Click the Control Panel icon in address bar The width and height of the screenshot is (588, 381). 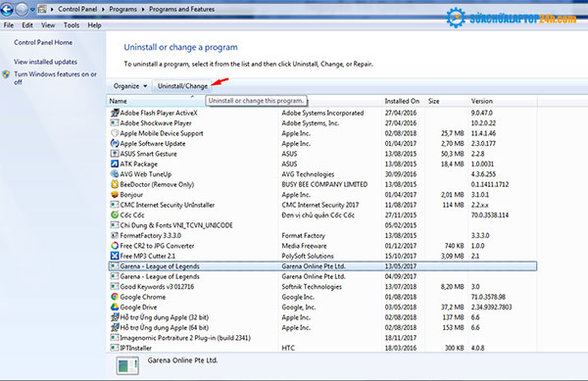pyautogui.click(x=42, y=10)
